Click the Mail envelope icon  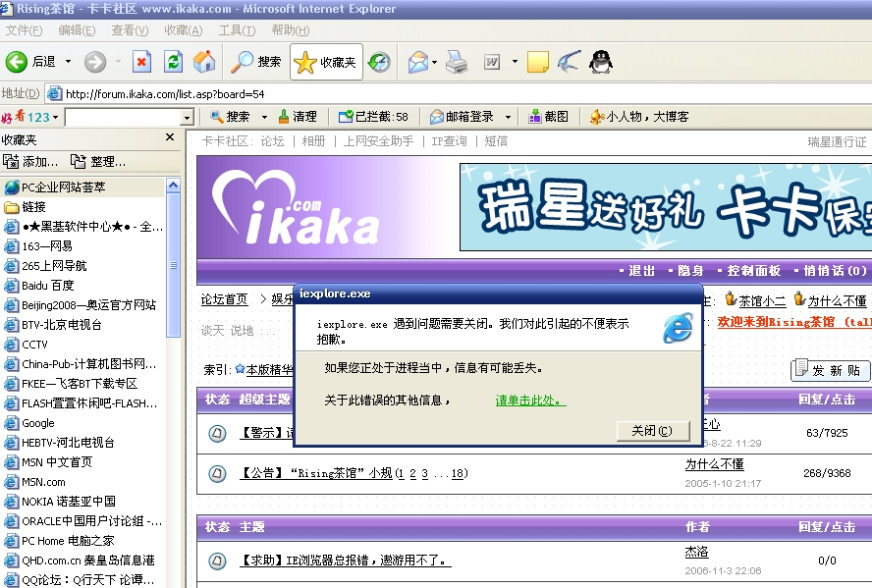pyautogui.click(x=418, y=62)
